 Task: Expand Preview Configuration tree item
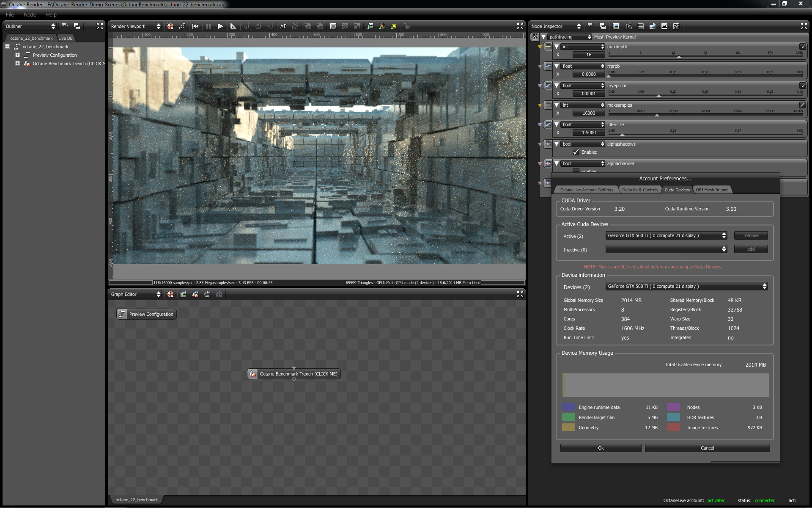point(17,55)
